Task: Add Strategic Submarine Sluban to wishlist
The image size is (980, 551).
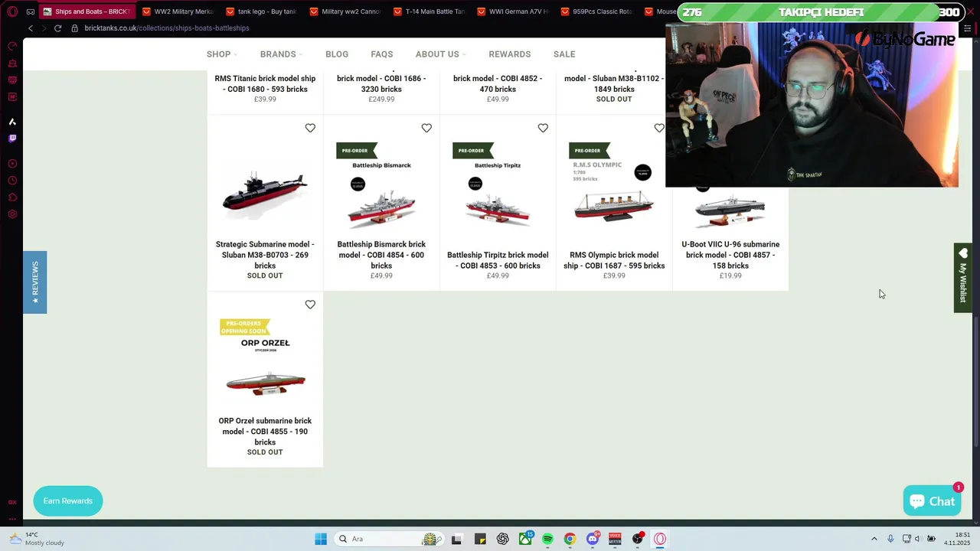Action: point(310,128)
